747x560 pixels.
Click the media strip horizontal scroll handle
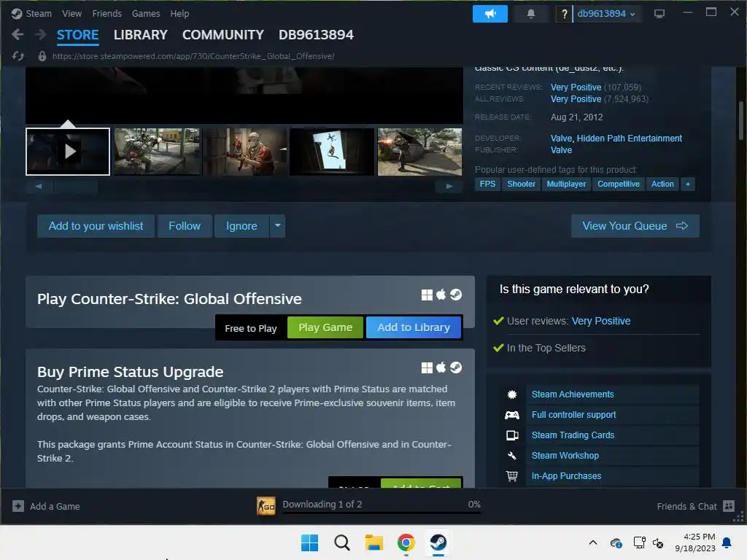76,186
